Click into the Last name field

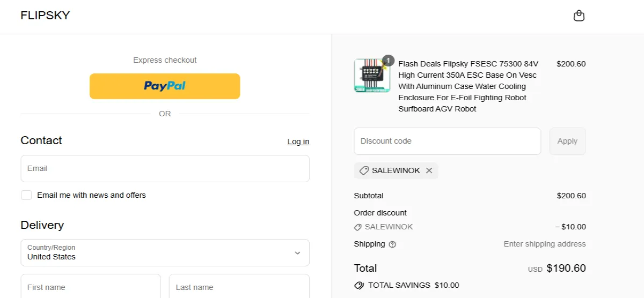(239, 286)
